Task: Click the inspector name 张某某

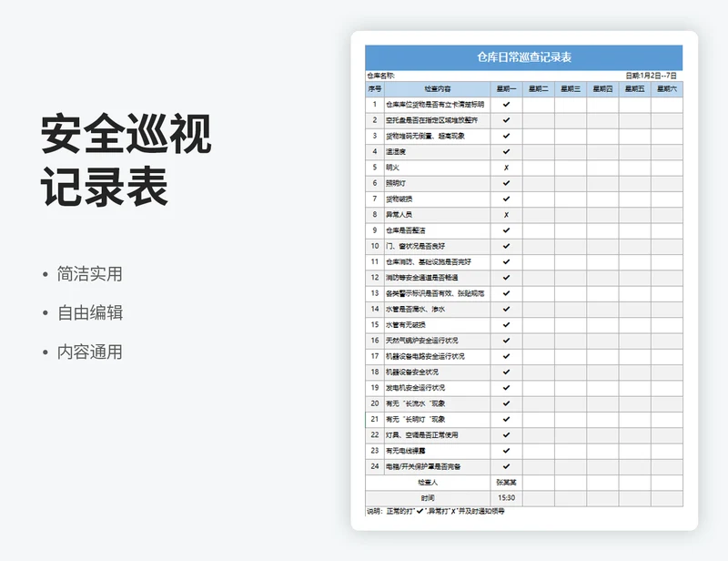Action: pos(506,483)
